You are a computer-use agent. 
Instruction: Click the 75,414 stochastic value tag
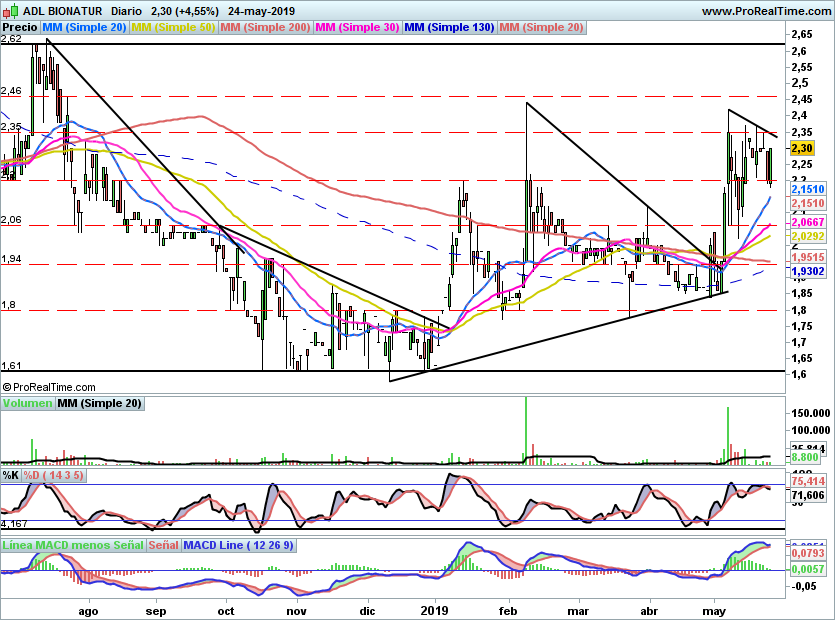807,482
